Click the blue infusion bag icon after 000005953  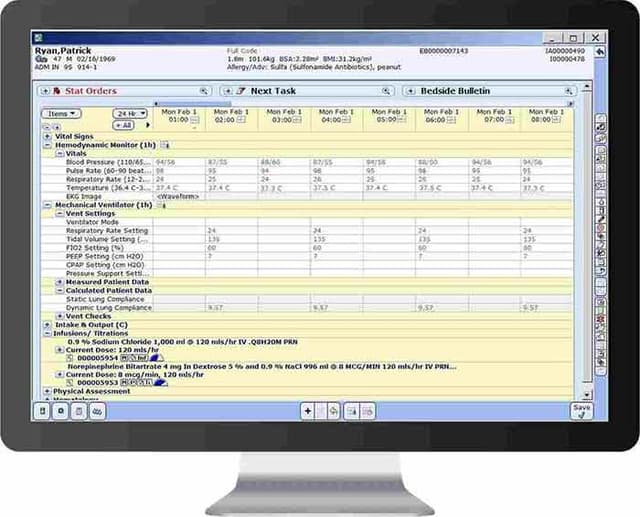(160, 382)
